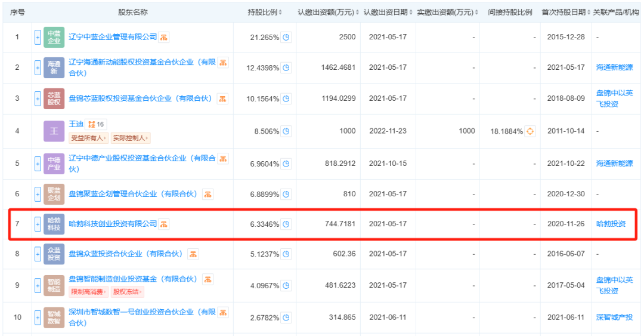This screenshot has width=644, height=336.
Task: View shareholding history icon next to 6.3346%
Action: pyautogui.click(x=286, y=224)
